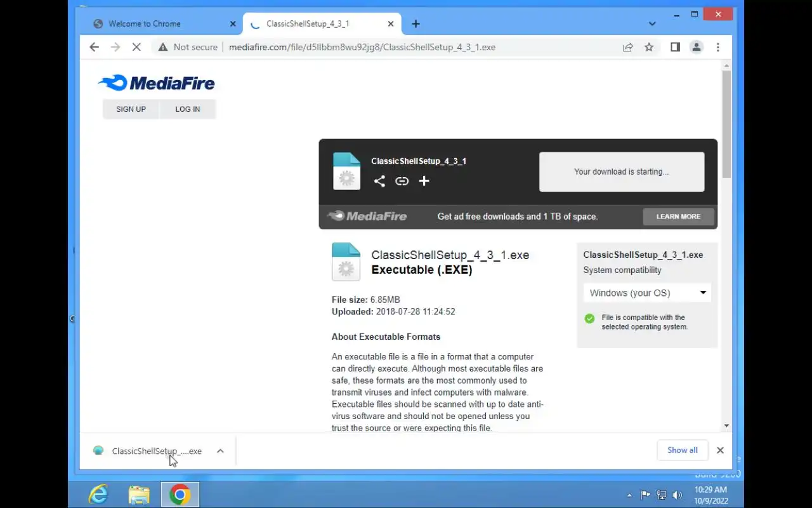Viewport: 812px width, 508px height.
Task: Click the network tray icon
Action: 662,495
